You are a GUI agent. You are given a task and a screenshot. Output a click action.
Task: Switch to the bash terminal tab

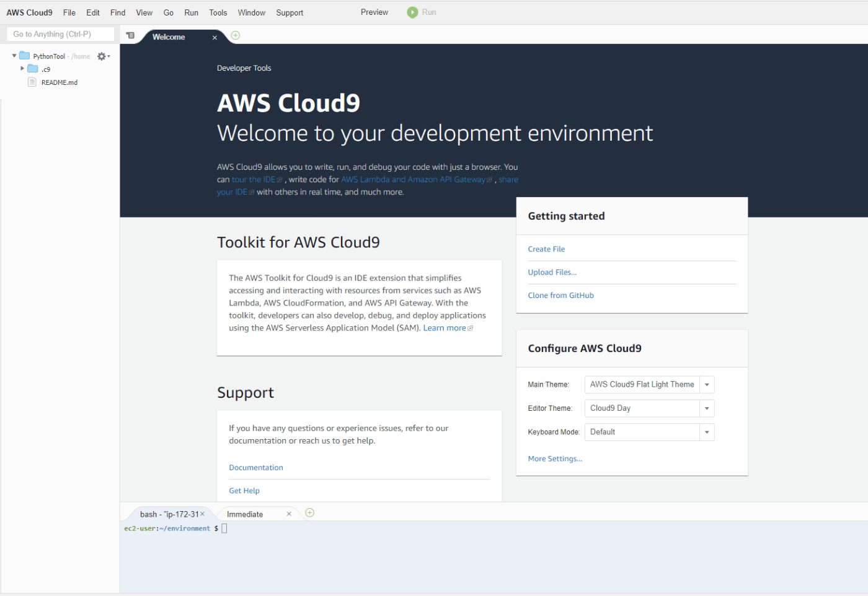point(169,514)
